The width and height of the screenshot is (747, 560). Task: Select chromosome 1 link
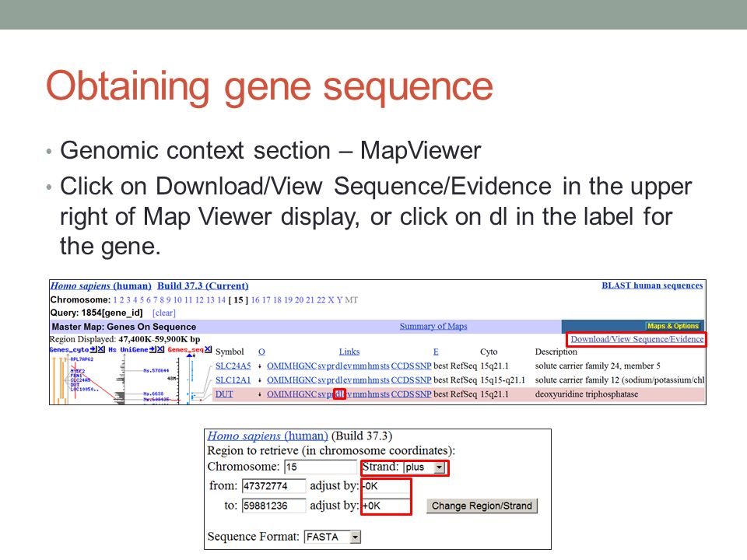pyautogui.click(x=115, y=300)
